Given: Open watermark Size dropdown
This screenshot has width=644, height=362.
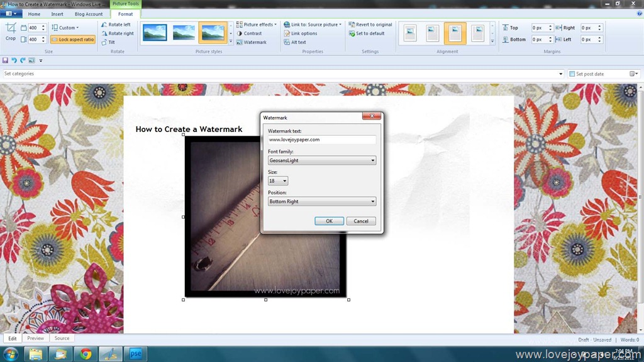Looking at the screenshot, I should tap(278, 181).
